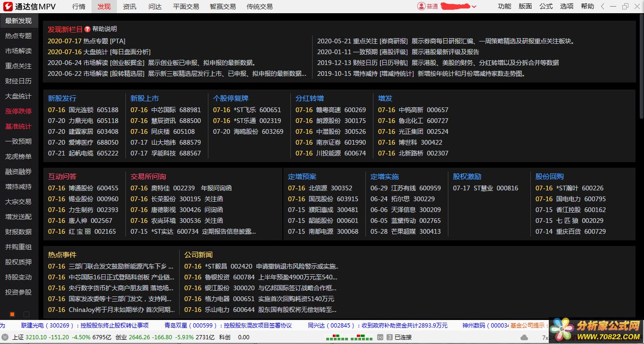Open the 资讯 tab
The height and width of the screenshot is (344, 644).
pyautogui.click(x=130, y=7)
